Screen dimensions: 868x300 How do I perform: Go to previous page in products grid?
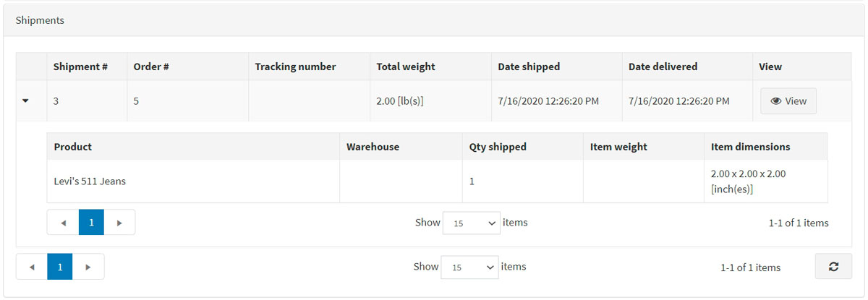click(63, 223)
